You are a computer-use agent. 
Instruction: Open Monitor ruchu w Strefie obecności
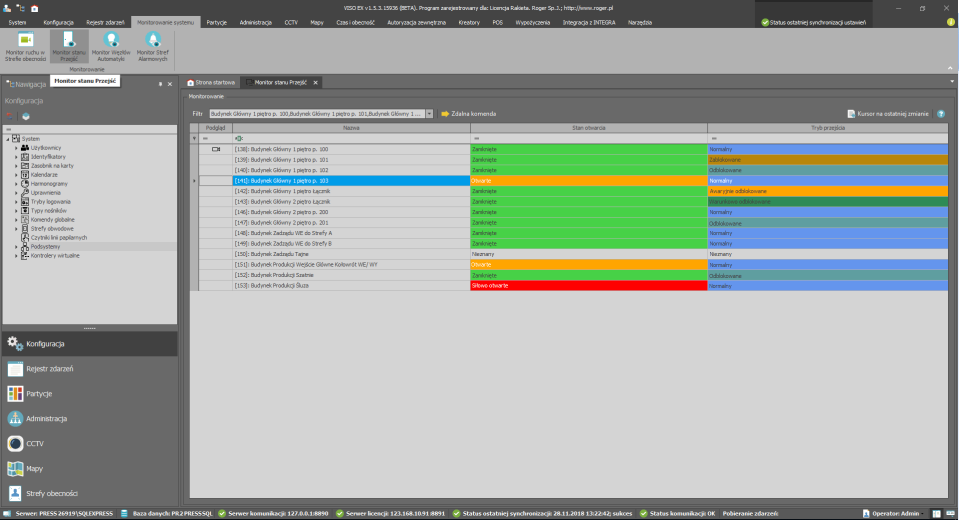(26, 47)
